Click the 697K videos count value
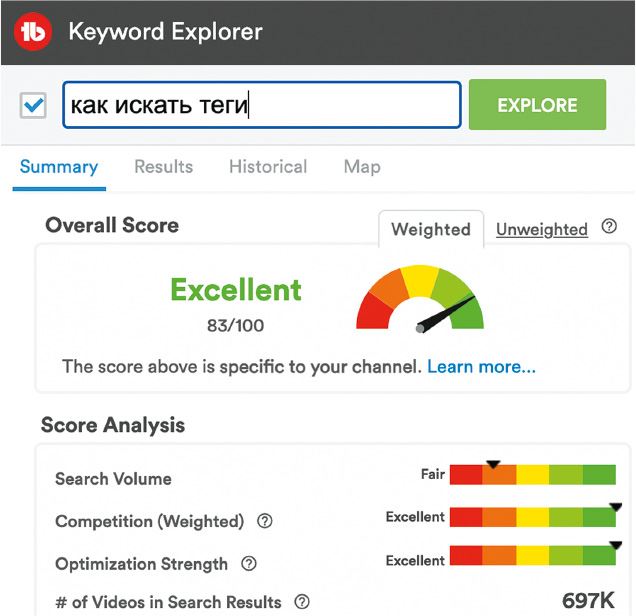This screenshot has width=636, height=616. click(588, 601)
